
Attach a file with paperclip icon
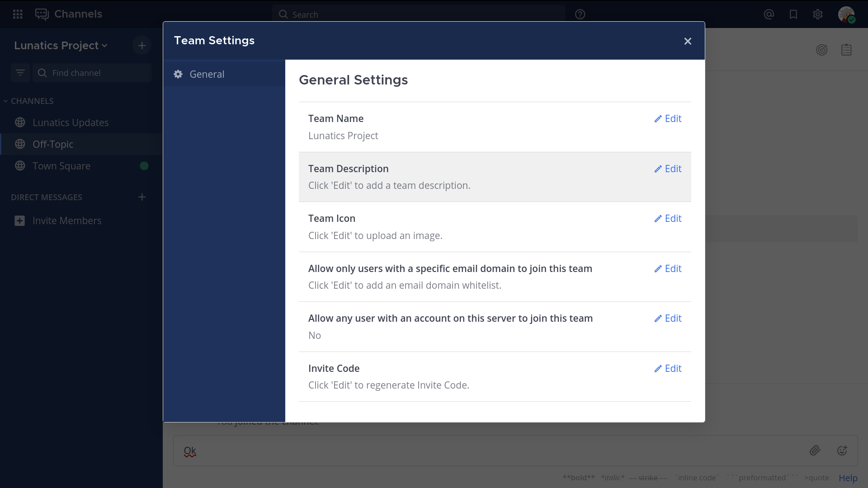click(x=815, y=450)
